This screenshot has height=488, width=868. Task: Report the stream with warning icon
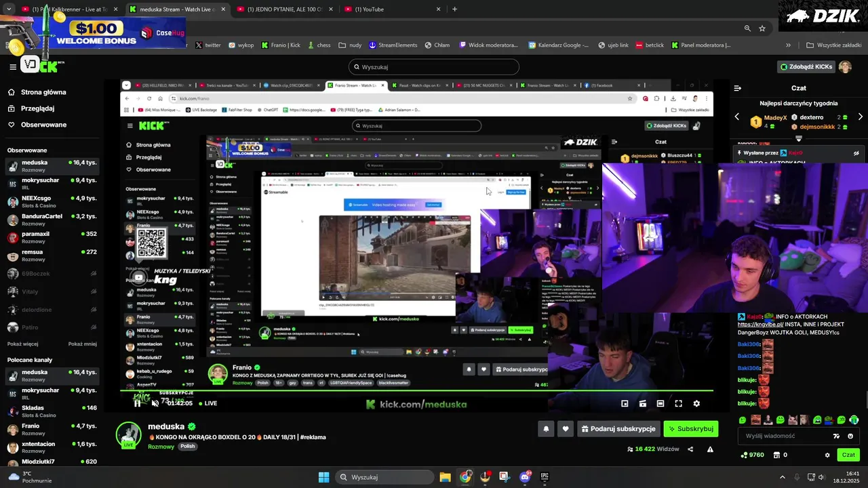[x=710, y=449]
